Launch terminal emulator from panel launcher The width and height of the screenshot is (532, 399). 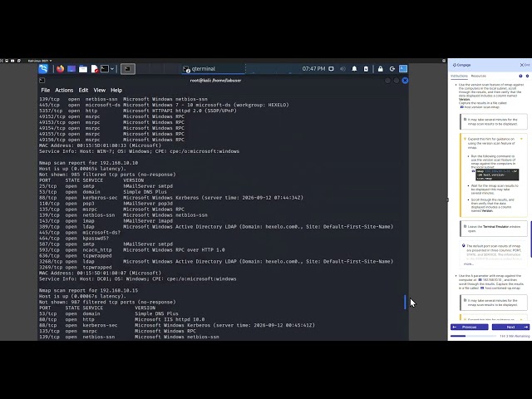point(105,69)
